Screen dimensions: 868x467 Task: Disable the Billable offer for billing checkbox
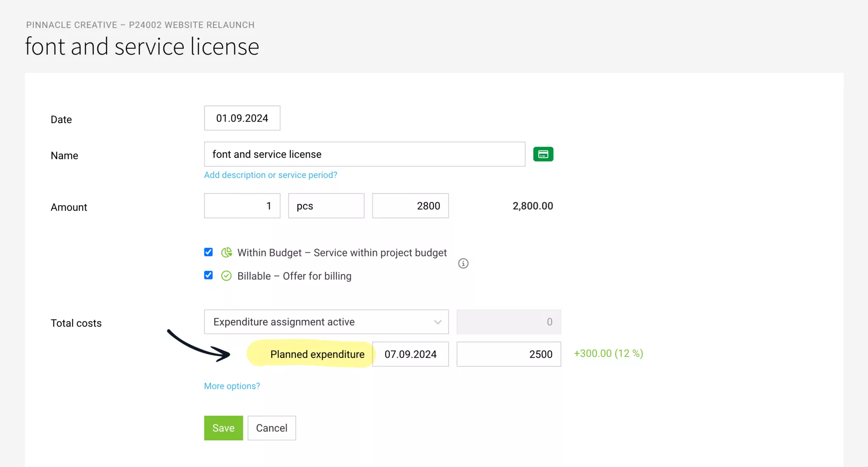(208, 275)
